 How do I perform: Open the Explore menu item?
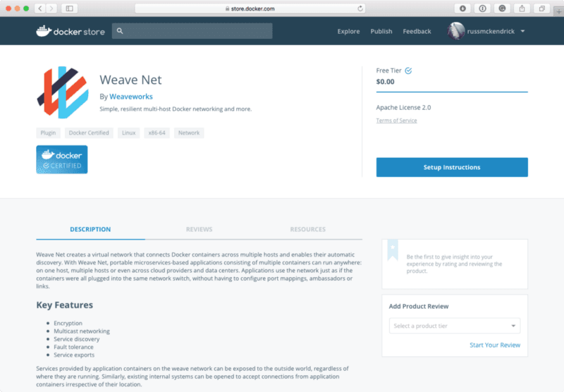pyautogui.click(x=348, y=31)
